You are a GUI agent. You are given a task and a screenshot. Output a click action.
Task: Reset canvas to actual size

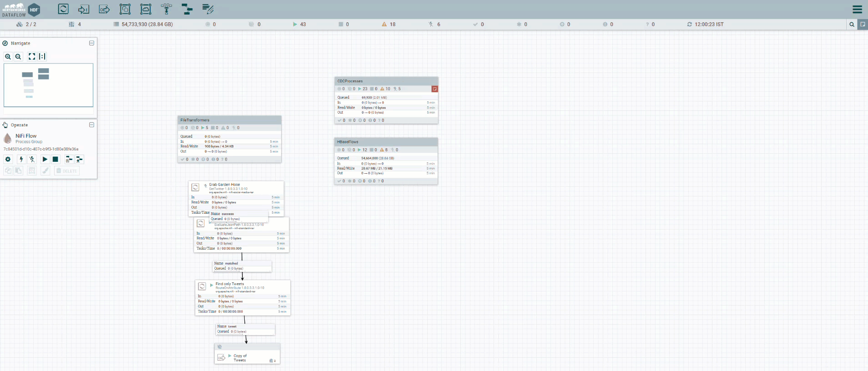42,56
